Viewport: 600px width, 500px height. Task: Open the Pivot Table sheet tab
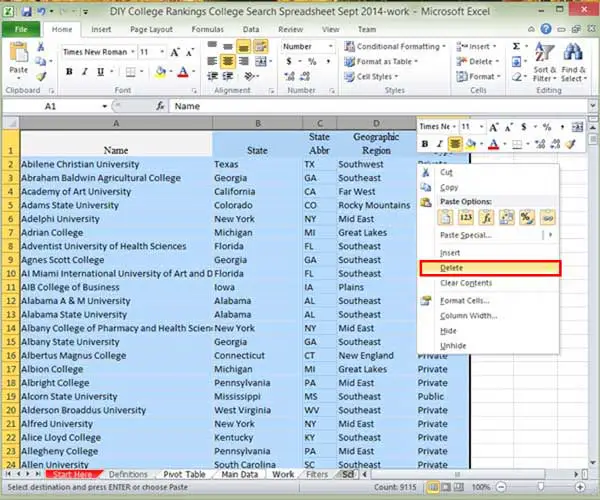[x=184, y=474]
